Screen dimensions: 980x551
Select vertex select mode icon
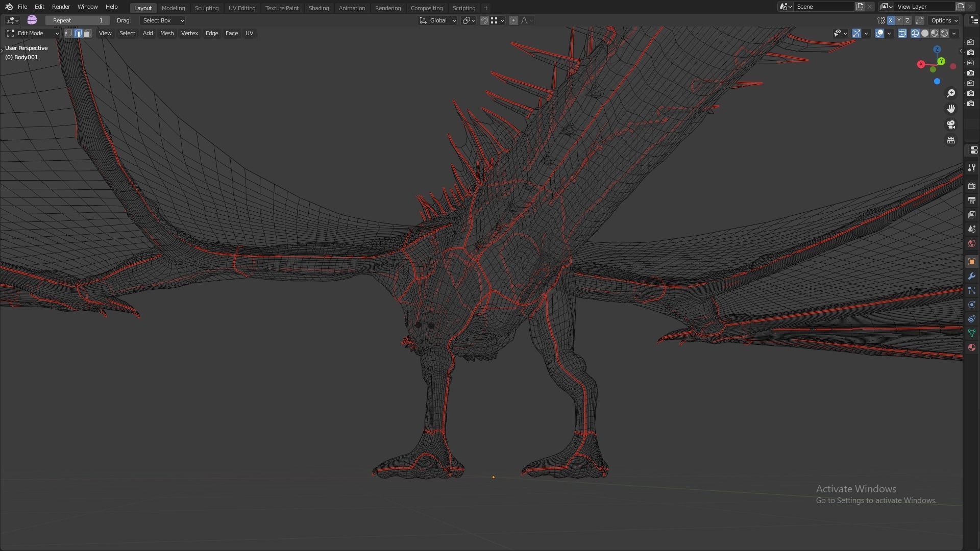coord(68,33)
